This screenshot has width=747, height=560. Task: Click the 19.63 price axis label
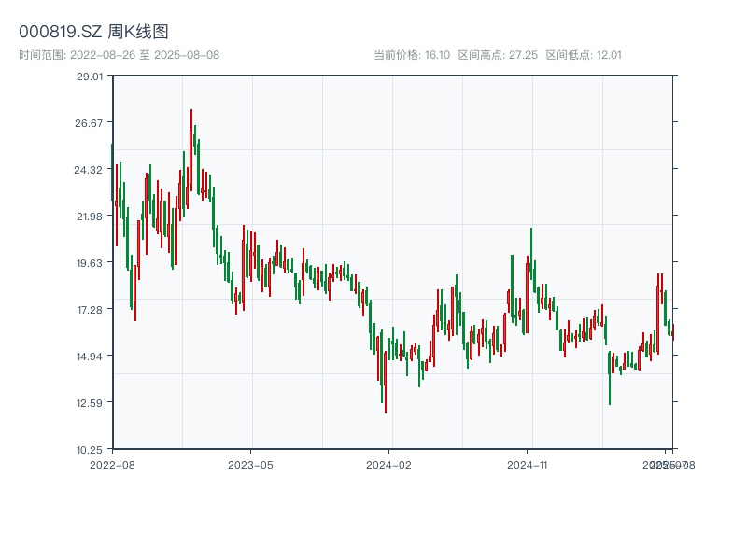90,263
